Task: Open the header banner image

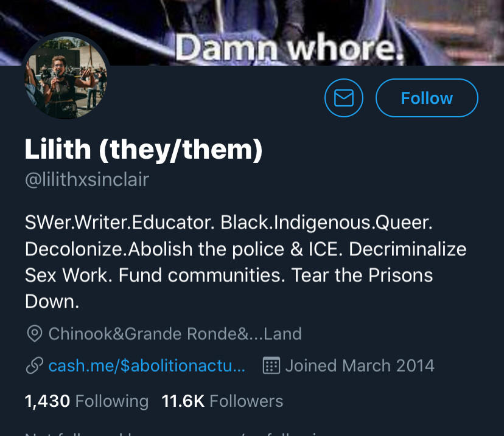Action: tap(252, 32)
